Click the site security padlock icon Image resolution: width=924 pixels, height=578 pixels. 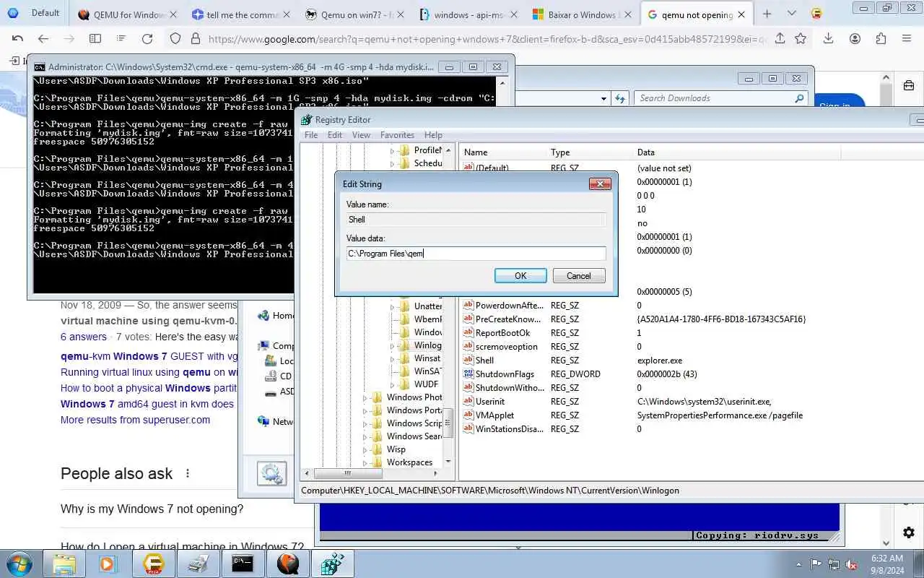click(x=195, y=39)
